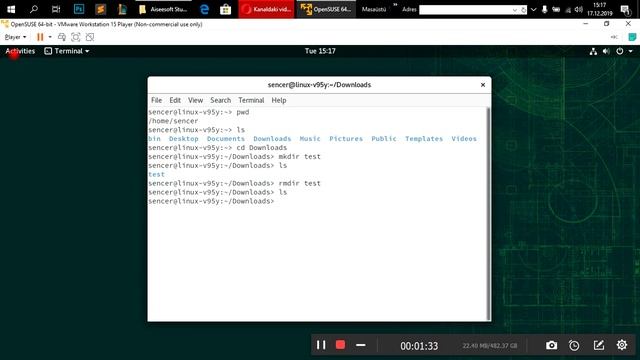Open the terminal Help menu
This screenshot has height=360, width=640.
(279, 100)
